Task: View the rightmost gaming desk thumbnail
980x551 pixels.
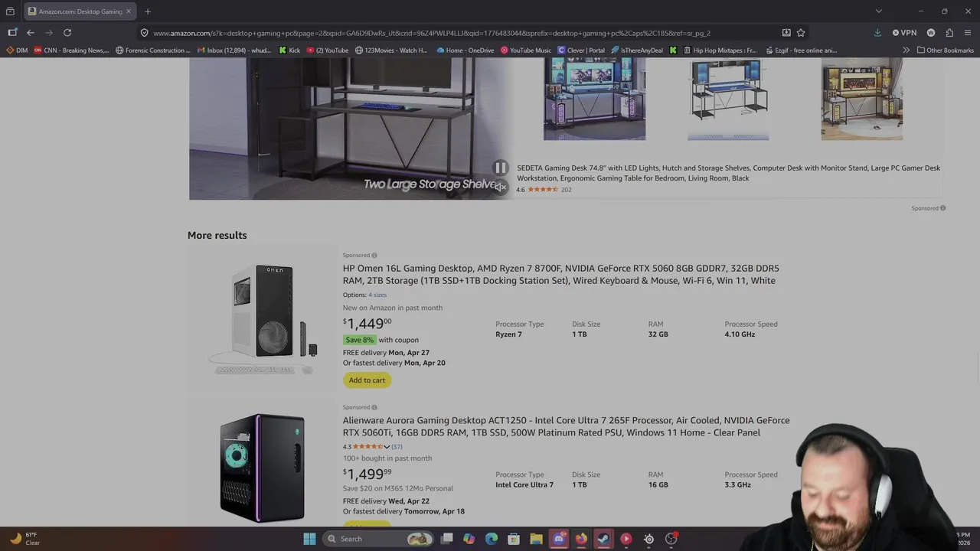Action: coord(862,99)
